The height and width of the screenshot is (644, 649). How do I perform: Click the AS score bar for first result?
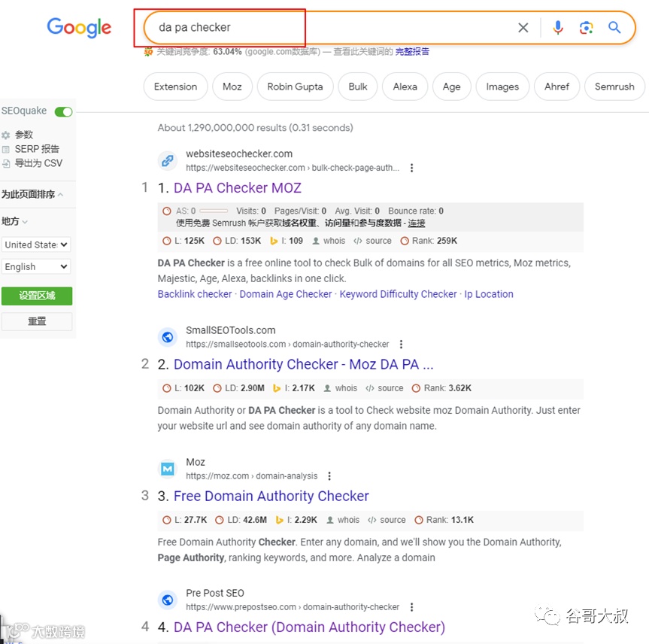coord(214,211)
